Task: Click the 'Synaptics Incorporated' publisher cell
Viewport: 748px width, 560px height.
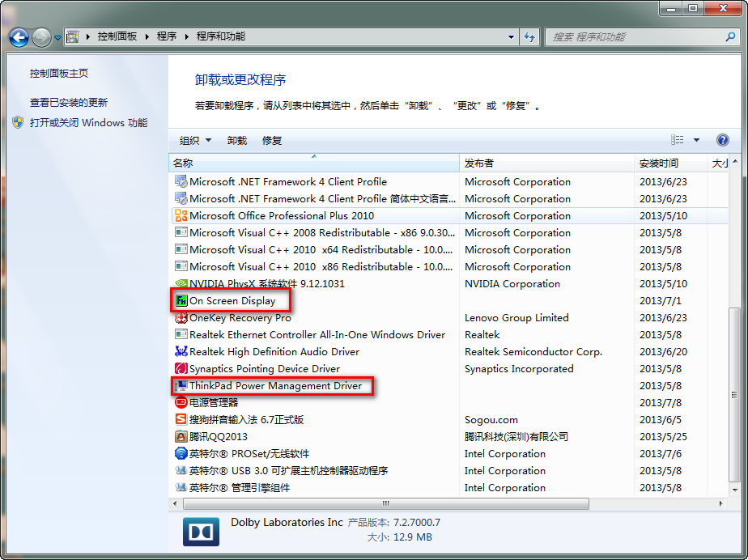Action: (519, 369)
